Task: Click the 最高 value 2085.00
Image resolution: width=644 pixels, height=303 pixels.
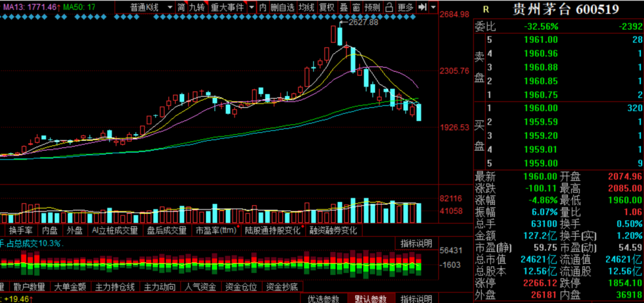Action: [x=625, y=189]
